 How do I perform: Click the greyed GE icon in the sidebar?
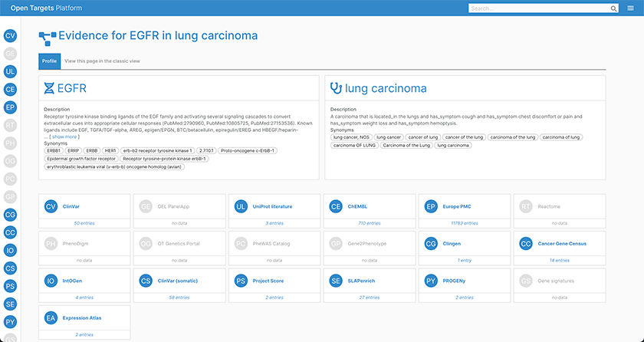click(10, 54)
